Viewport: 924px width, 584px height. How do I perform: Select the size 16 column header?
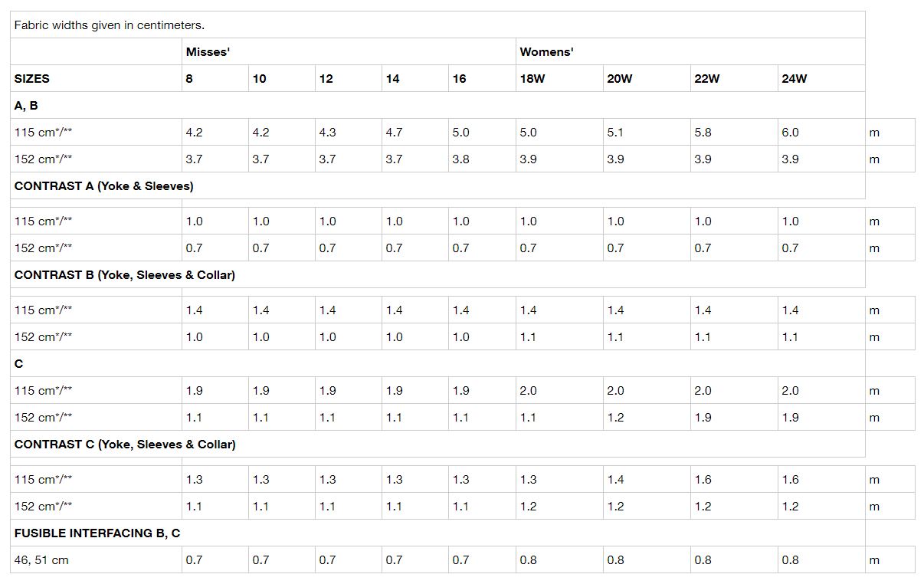click(459, 79)
